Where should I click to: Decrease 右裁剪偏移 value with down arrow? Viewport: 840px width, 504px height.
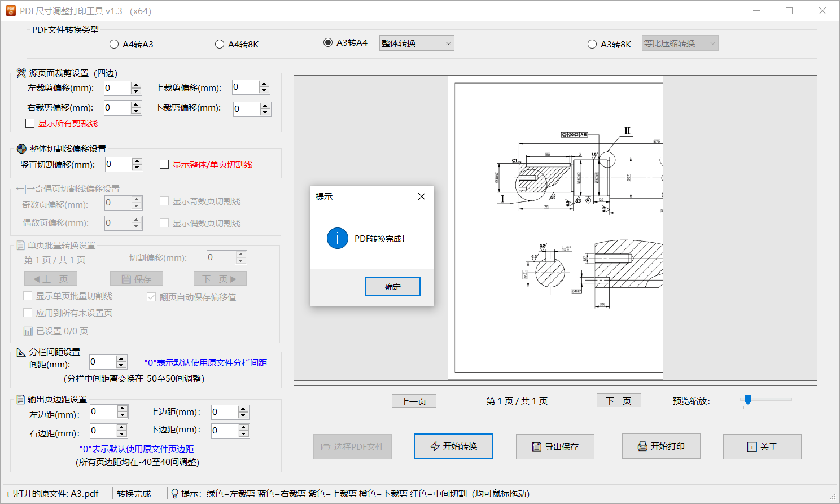click(136, 111)
